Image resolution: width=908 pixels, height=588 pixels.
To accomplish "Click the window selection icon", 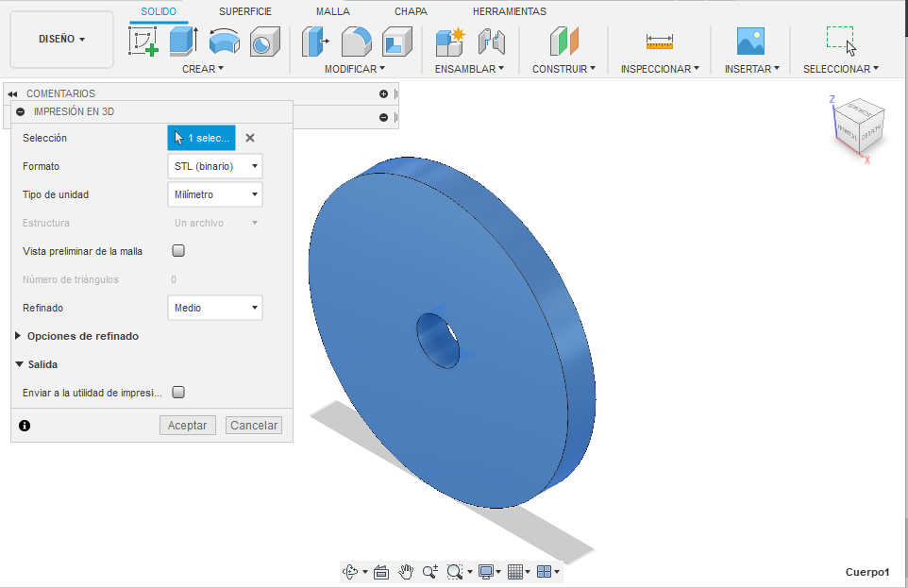I will tap(841, 41).
